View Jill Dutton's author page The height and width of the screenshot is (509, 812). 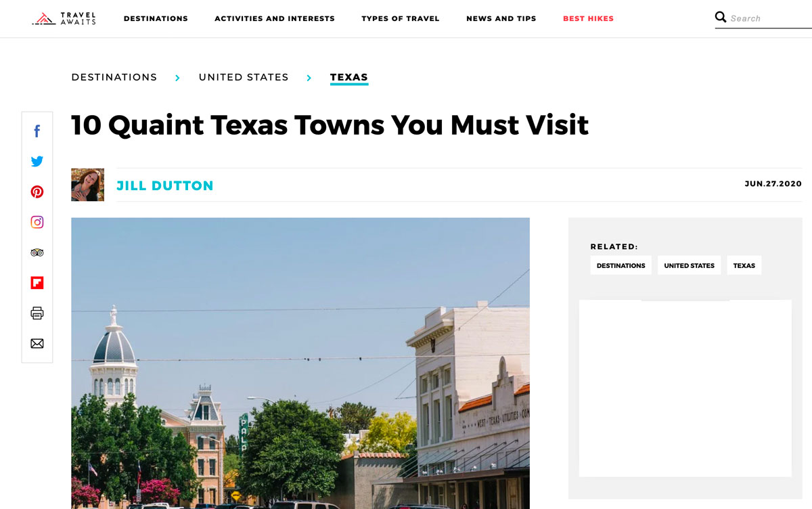click(x=165, y=185)
